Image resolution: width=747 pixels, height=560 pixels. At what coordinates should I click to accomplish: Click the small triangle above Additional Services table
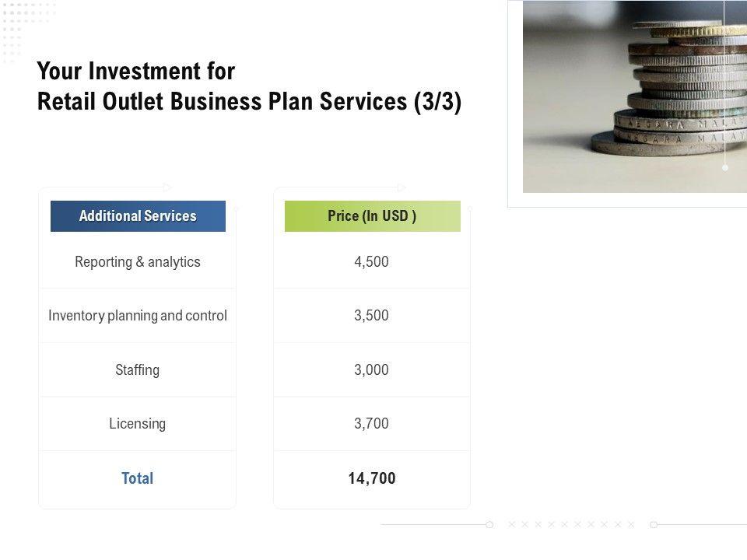(x=167, y=187)
